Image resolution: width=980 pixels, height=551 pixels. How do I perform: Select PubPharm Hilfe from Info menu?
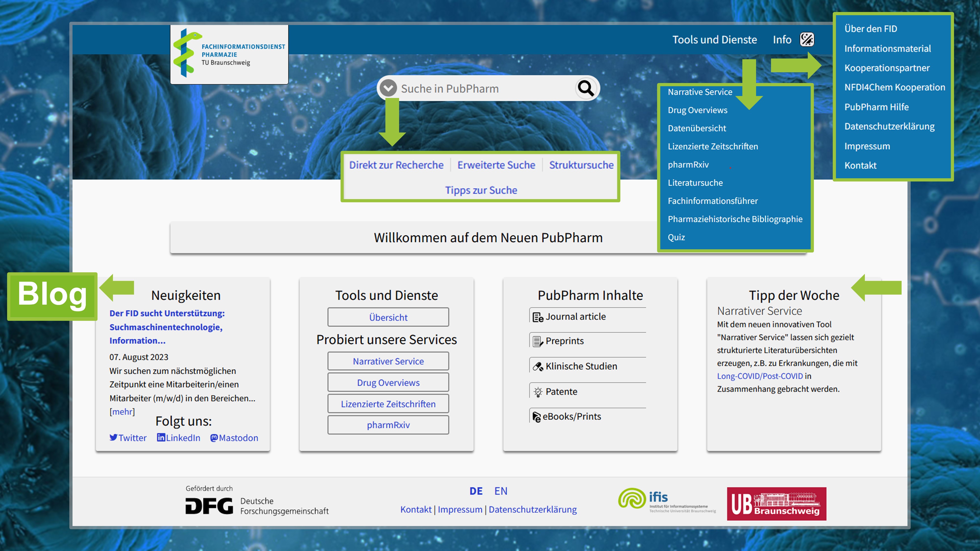(876, 107)
